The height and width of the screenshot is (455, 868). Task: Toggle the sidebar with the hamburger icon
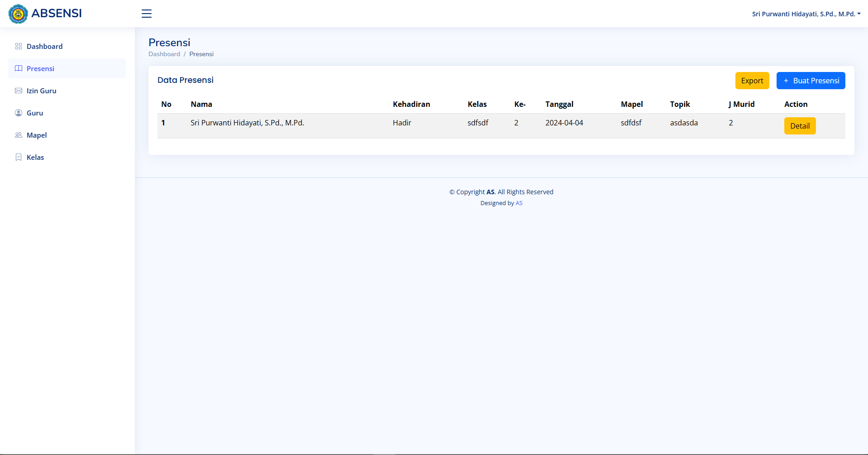146,14
